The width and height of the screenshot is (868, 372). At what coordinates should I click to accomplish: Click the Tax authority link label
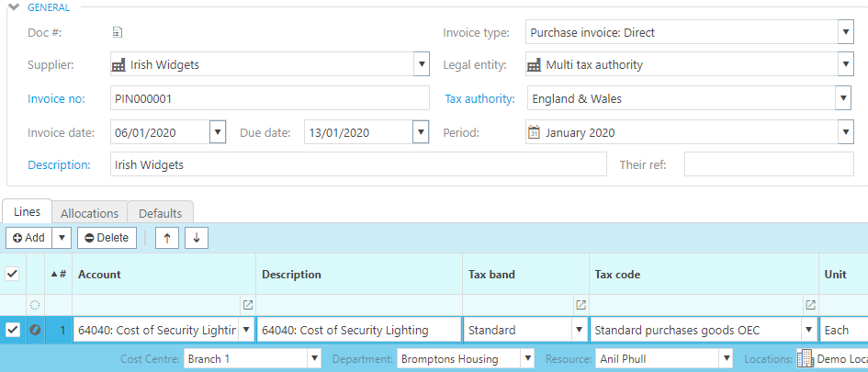[x=480, y=99]
